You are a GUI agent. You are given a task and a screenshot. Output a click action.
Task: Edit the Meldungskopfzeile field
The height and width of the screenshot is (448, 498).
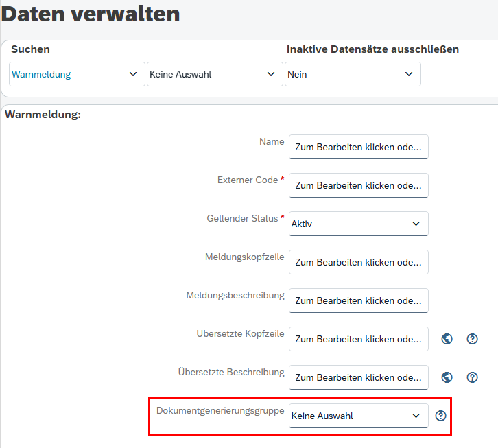pos(358,262)
